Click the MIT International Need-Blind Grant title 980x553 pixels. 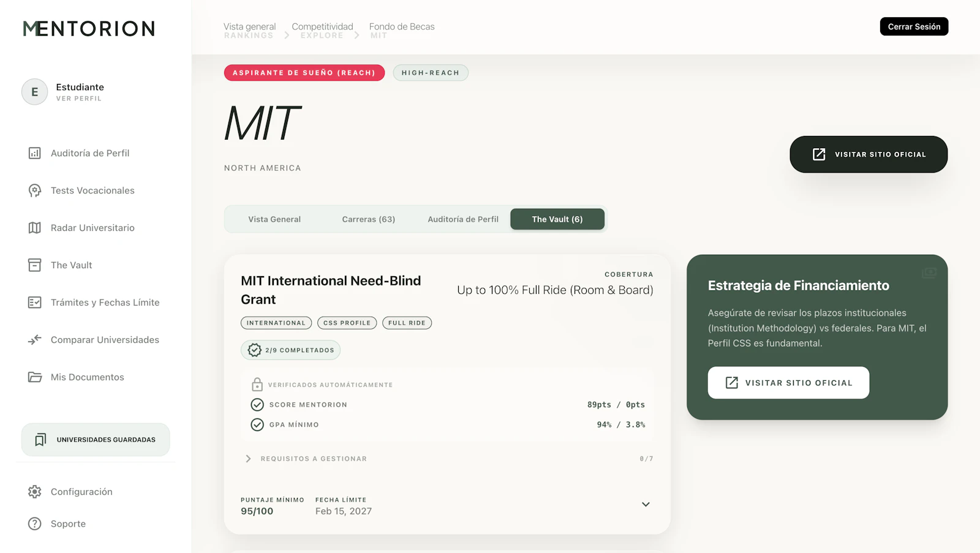point(331,290)
